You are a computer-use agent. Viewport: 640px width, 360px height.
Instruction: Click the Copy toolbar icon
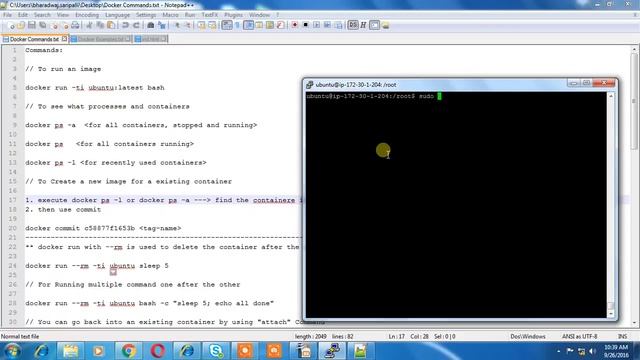click(100, 25)
